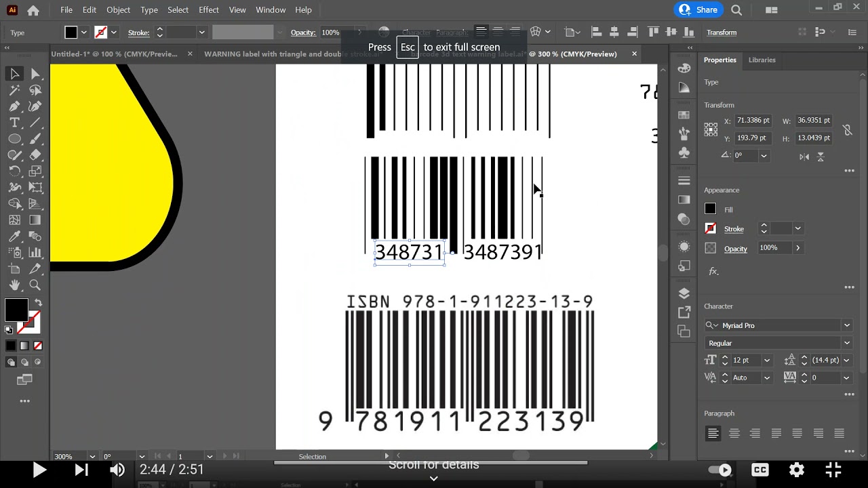The height and width of the screenshot is (488, 868).
Task: Open kerning Auto dropdown
Action: 767,378
